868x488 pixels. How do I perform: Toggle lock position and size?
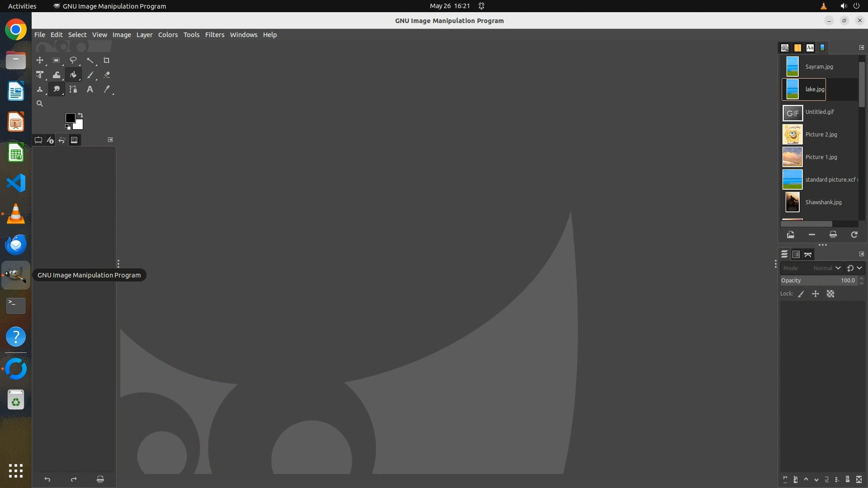[816, 294]
